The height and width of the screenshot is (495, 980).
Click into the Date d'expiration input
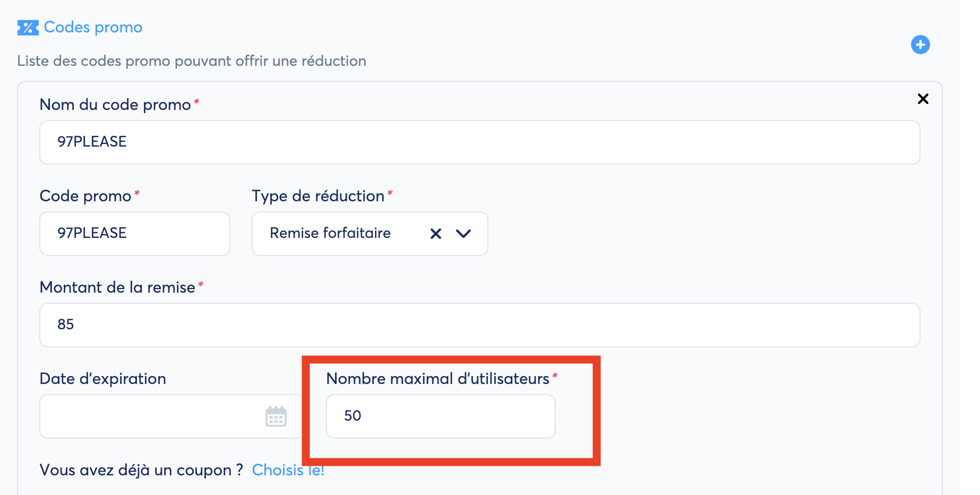point(149,416)
